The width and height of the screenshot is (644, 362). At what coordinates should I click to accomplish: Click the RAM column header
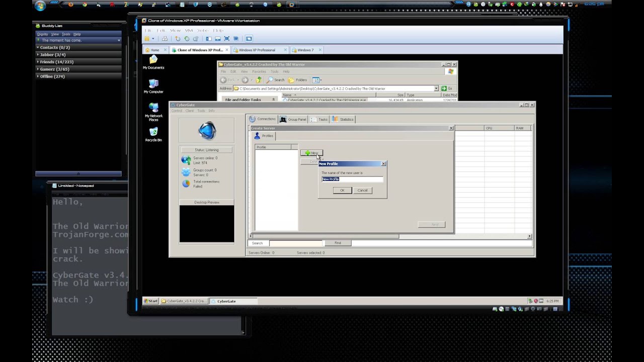point(522,128)
